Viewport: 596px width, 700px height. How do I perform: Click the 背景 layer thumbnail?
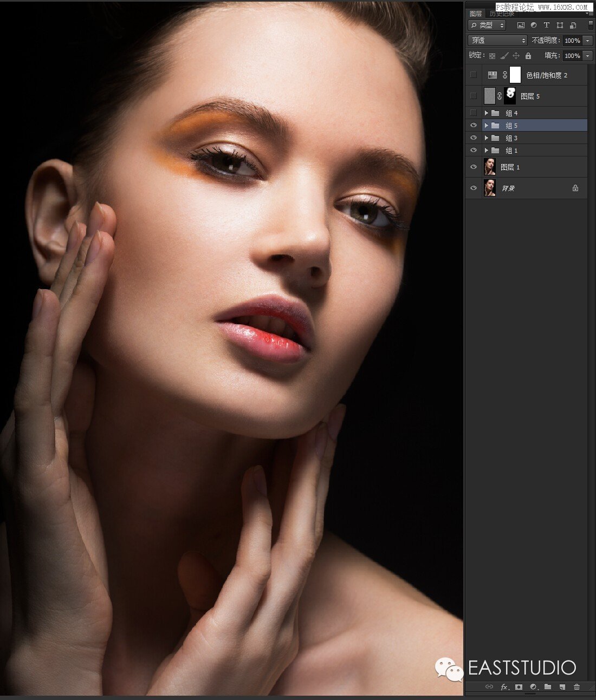click(490, 188)
